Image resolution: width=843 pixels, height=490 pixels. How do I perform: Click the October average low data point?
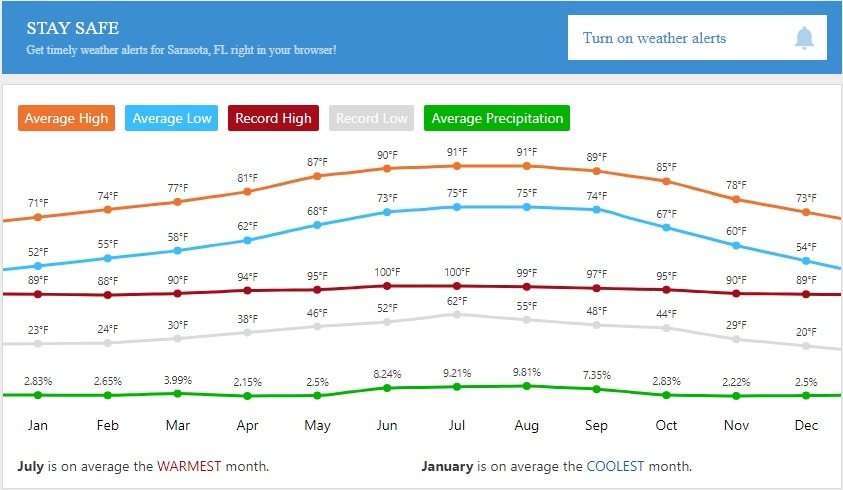[x=667, y=227]
